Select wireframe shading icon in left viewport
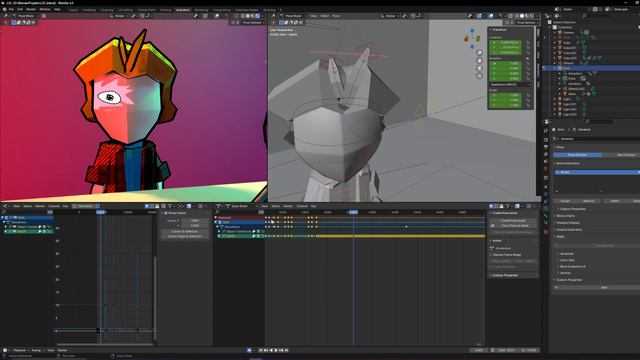This screenshot has width=640, height=360. coord(242,16)
